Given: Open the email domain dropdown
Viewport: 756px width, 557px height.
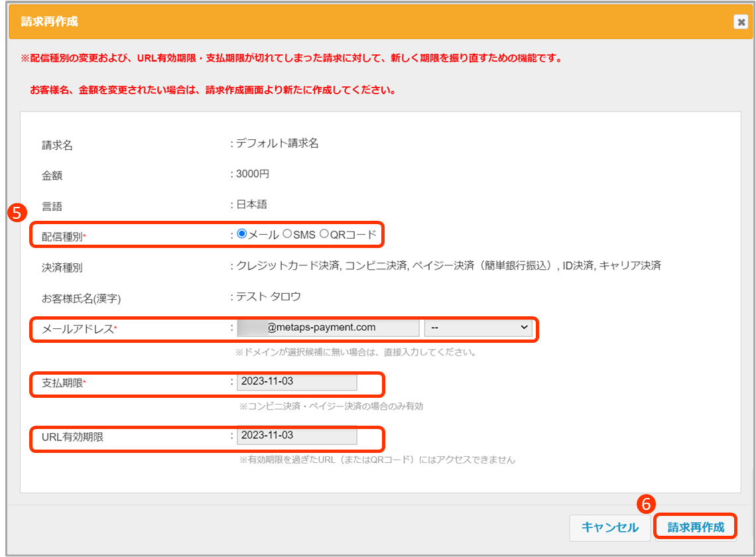Looking at the screenshot, I should (478, 328).
